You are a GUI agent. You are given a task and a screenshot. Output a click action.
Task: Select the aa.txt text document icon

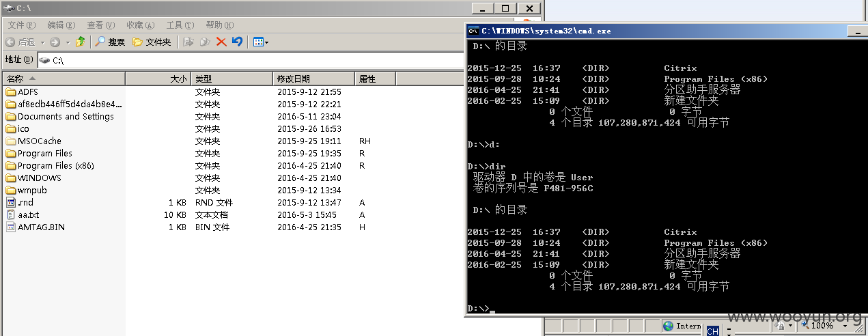tap(11, 214)
